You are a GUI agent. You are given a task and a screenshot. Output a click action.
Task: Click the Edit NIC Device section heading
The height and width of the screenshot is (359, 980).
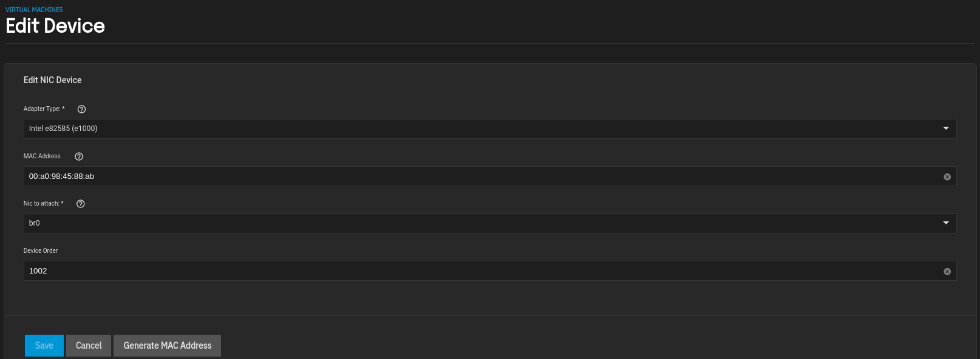click(52, 80)
